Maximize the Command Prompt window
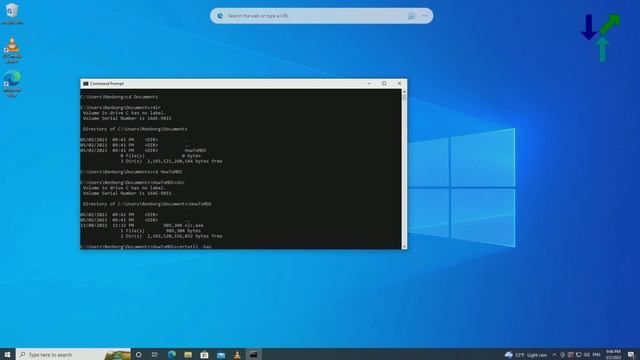640x360 pixels. (384, 83)
